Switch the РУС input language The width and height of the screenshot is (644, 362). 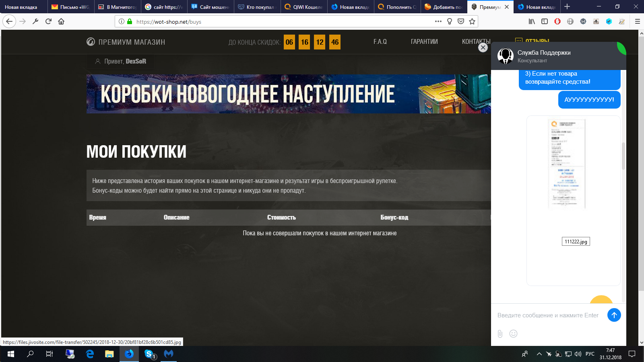coord(590,354)
